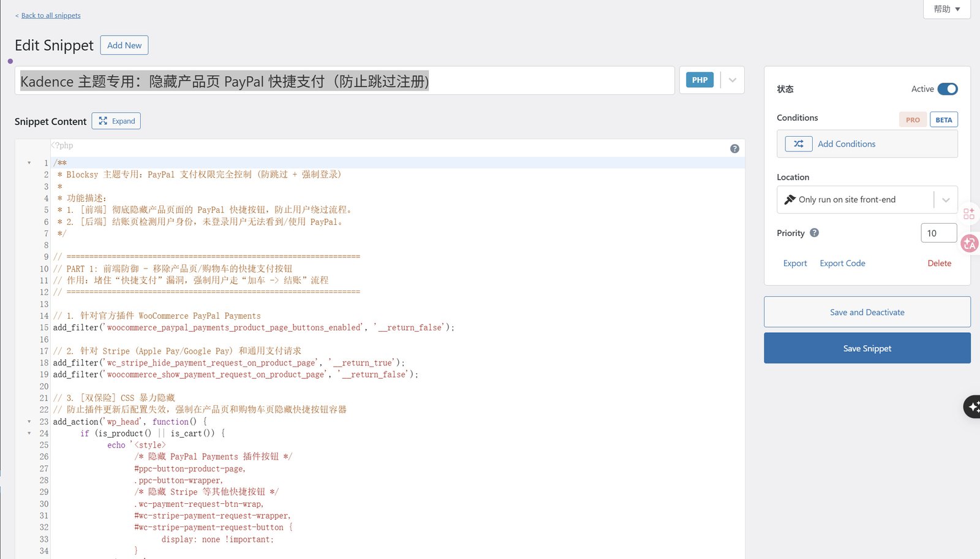Toggle the Active status switch
Screen dimensions: 980x559
[947, 89]
